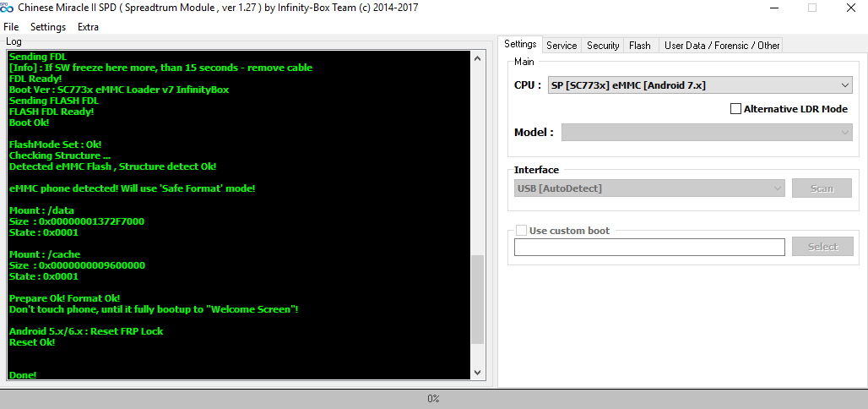The image size is (868, 409).
Task: Switch to the Security tab
Action: coord(603,46)
